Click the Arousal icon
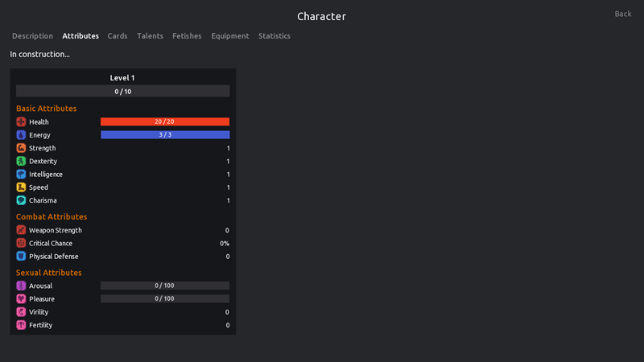The image size is (644, 362). [x=21, y=286]
